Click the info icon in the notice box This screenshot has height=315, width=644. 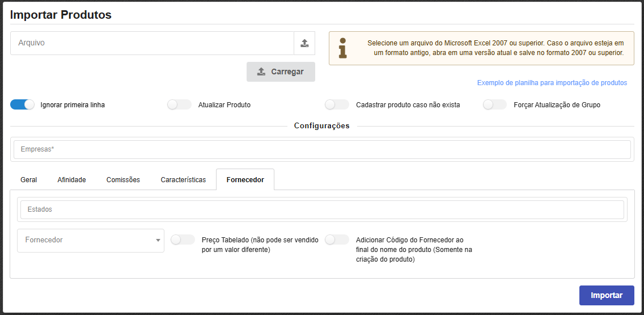(342, 48)
